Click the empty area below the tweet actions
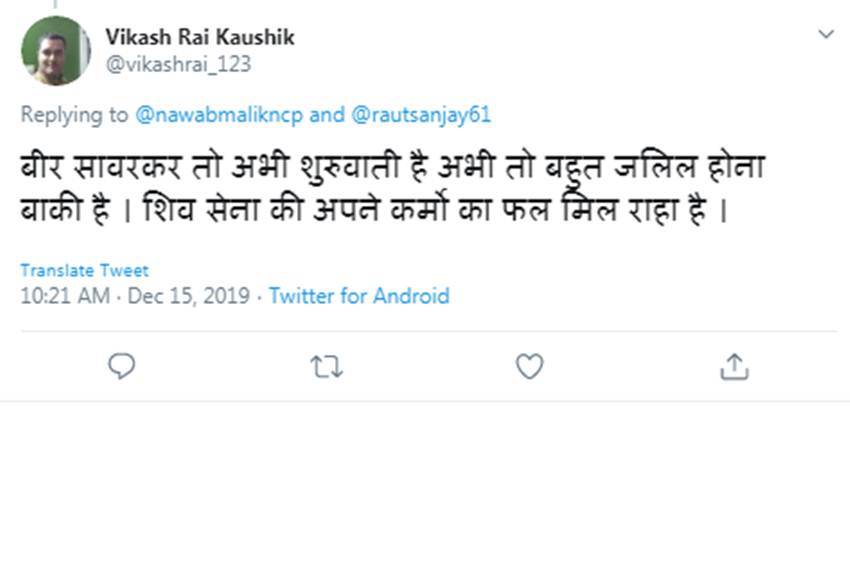Viewport: 850px width, 568px height. tap(425, 480)
